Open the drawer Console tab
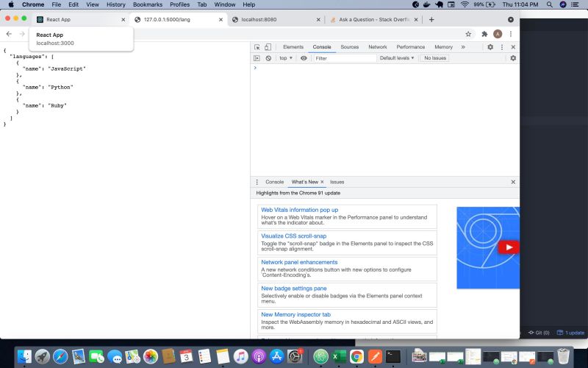 [274, 182]
